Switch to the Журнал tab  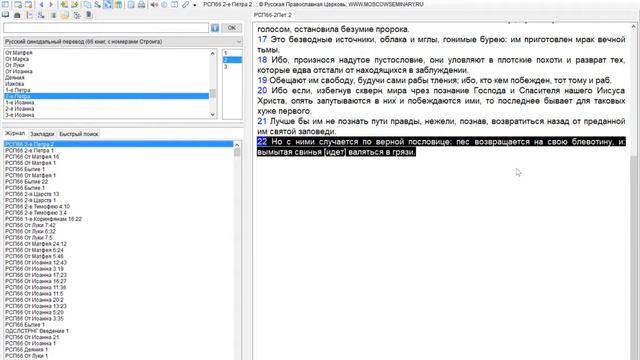coord(15,133)
